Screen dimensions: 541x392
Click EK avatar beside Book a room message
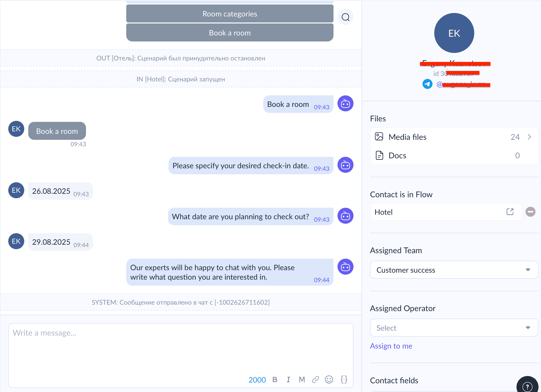coord(16,129)
